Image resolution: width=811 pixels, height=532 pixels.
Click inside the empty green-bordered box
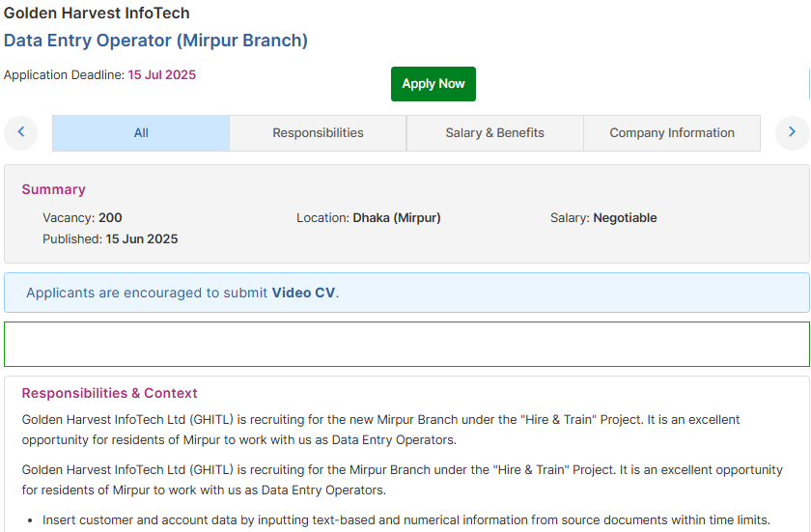(406, 345)
